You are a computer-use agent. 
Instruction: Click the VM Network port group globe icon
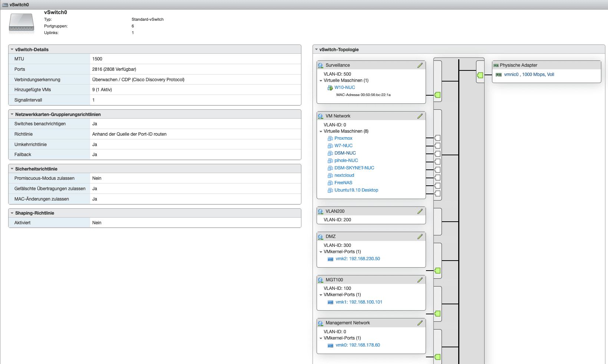click(x=321, y=116)
